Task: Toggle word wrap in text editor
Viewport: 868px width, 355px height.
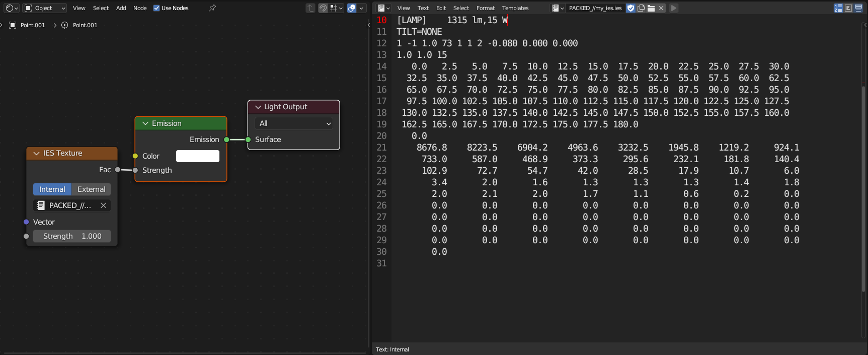Action: point(848,8)
